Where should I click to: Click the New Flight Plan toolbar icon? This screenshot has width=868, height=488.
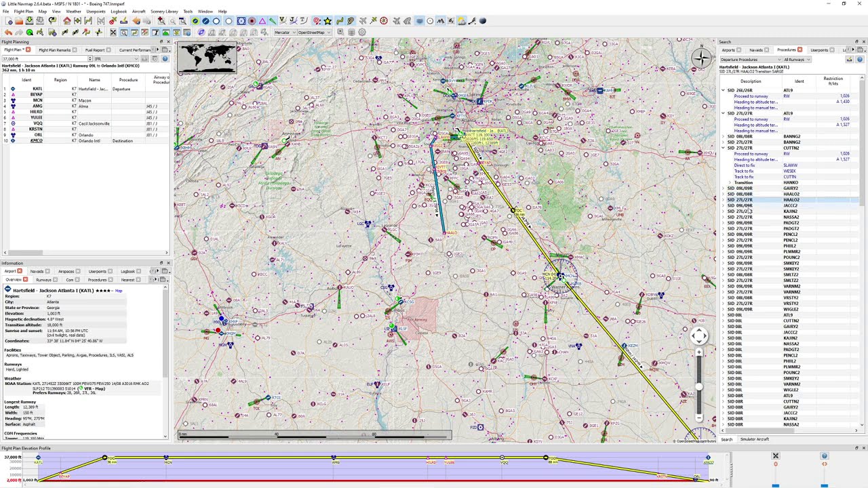pyautogui.click(x=9, y=20)
